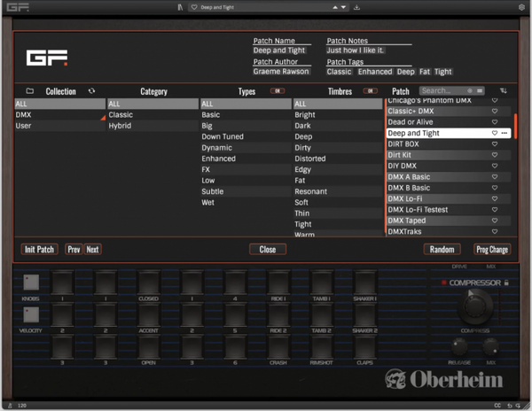Favorite the Deep and Tight patch in list
Screen dimensions: 532x411
495,133
